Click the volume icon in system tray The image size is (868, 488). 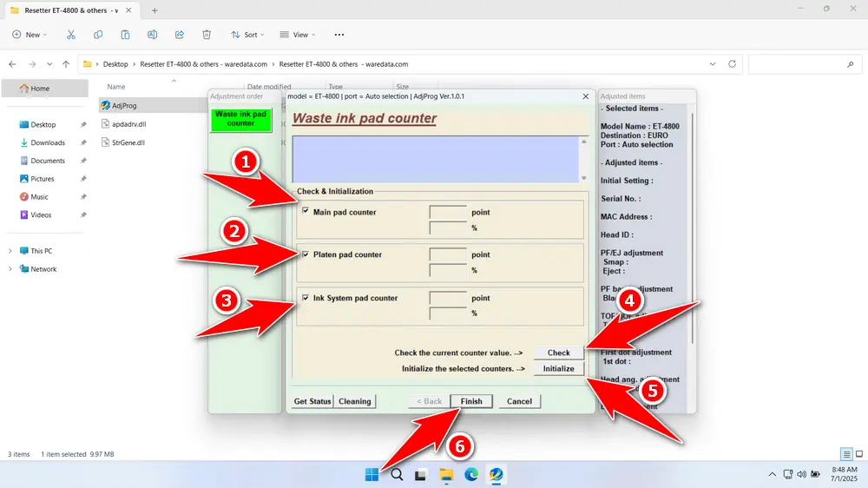[801, 474]
